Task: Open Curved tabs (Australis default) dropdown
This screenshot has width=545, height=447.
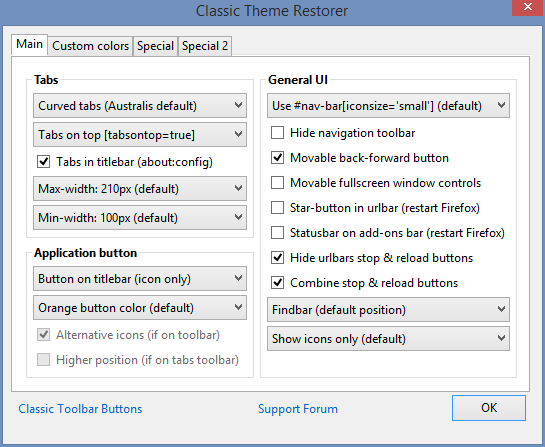Action: [x=140, y=105]
